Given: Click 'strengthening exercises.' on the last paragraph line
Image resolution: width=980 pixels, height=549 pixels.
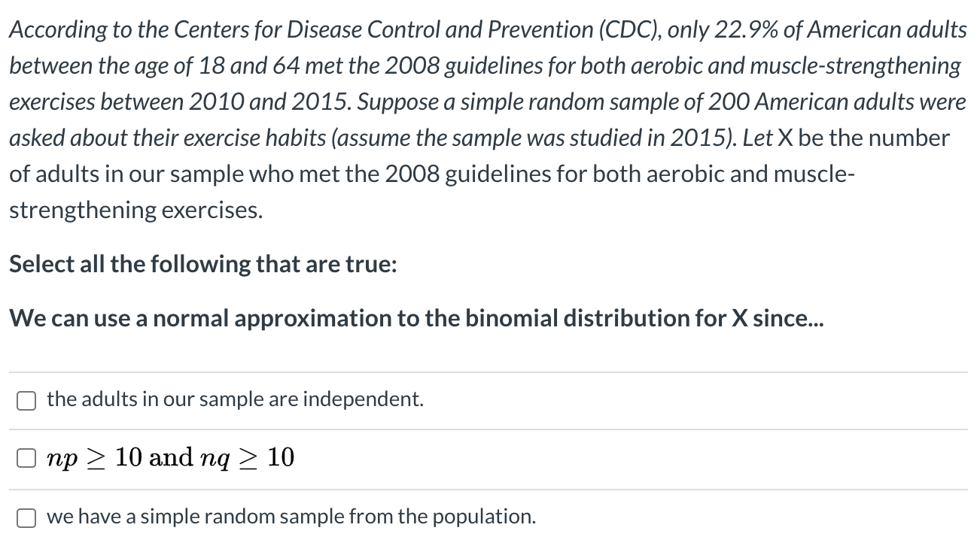Looking at the screenshot, I should point(136,210).
